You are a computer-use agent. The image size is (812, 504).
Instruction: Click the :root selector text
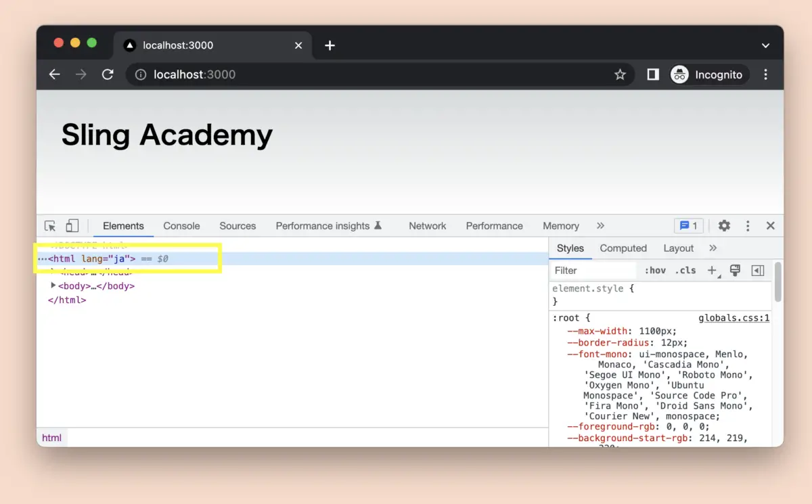(568, 318)
